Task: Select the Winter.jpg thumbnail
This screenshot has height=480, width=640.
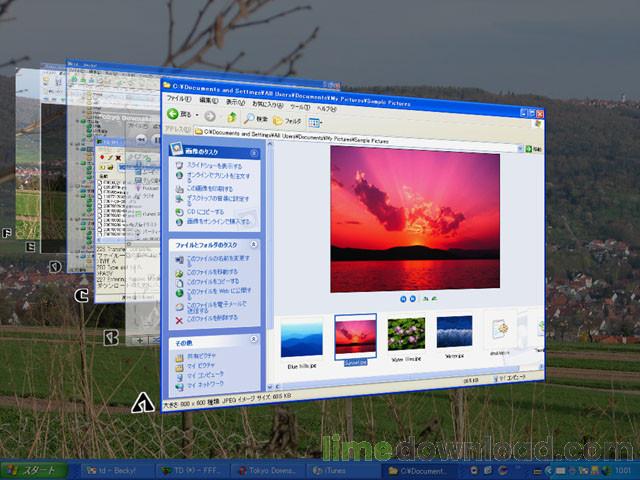Action: (x=453, y=333)
